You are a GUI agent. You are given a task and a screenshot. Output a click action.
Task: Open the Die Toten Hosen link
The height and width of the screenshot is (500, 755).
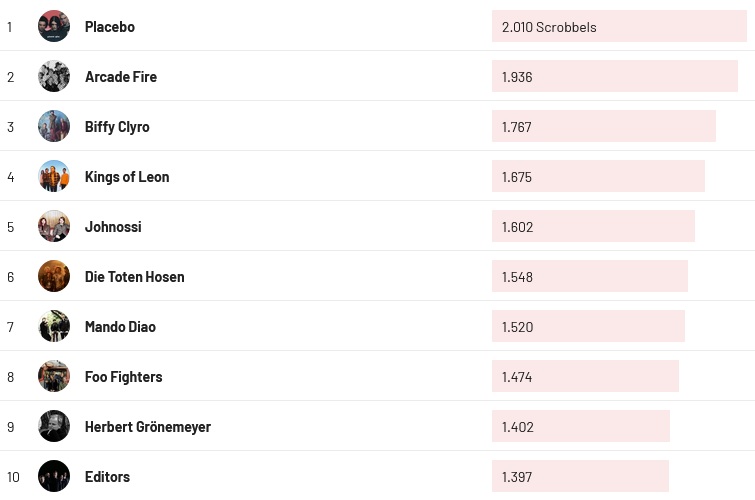tap(134, 277)
